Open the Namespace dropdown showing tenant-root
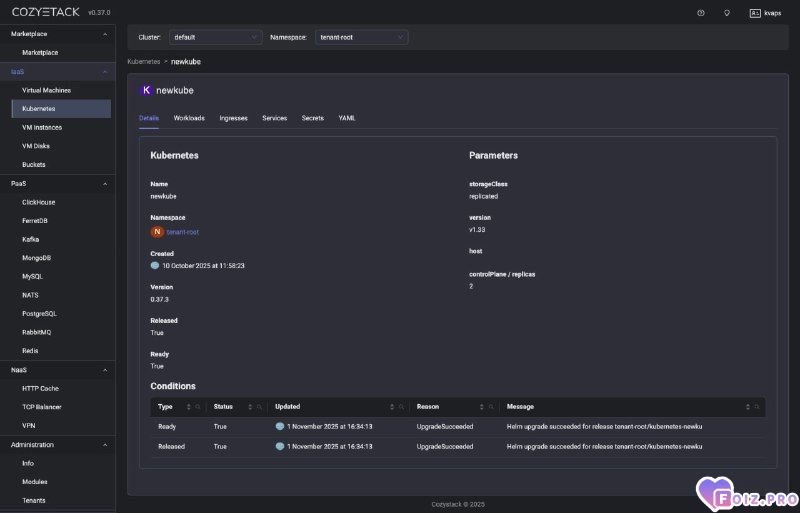800x513 pixels. (361, 37)
